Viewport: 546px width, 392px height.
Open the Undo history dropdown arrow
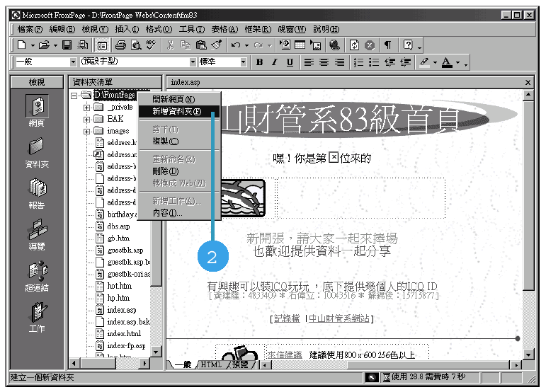point(247,45)
